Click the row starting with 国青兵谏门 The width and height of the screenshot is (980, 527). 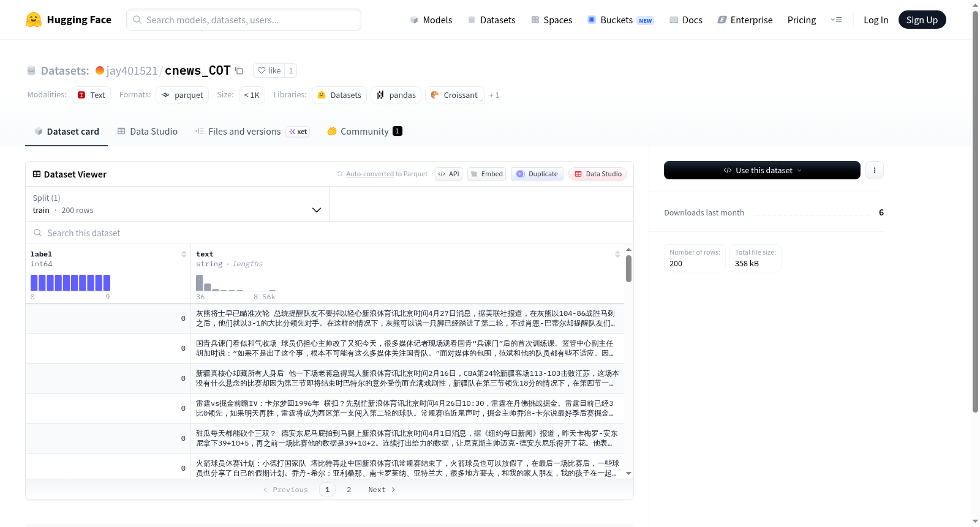point(325,348)
